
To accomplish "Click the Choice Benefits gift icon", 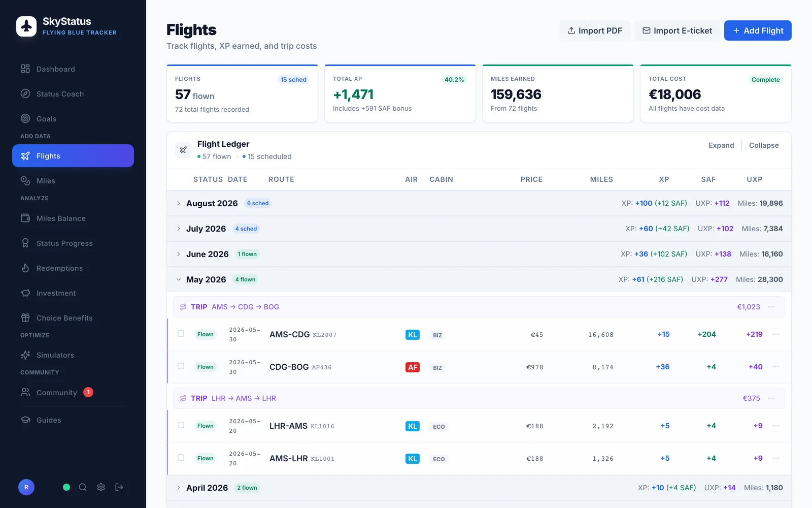I will pyautogui.click(x=25, y=318).
